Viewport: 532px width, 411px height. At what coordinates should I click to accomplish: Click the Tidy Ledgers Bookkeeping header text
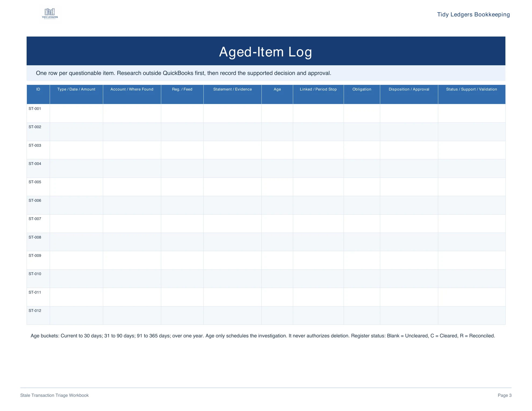[473, 15]
